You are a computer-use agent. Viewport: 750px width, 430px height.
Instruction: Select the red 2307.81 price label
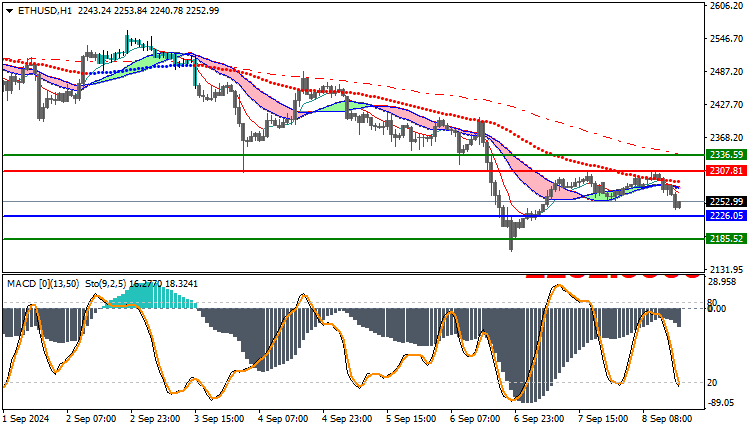point(726,171)
